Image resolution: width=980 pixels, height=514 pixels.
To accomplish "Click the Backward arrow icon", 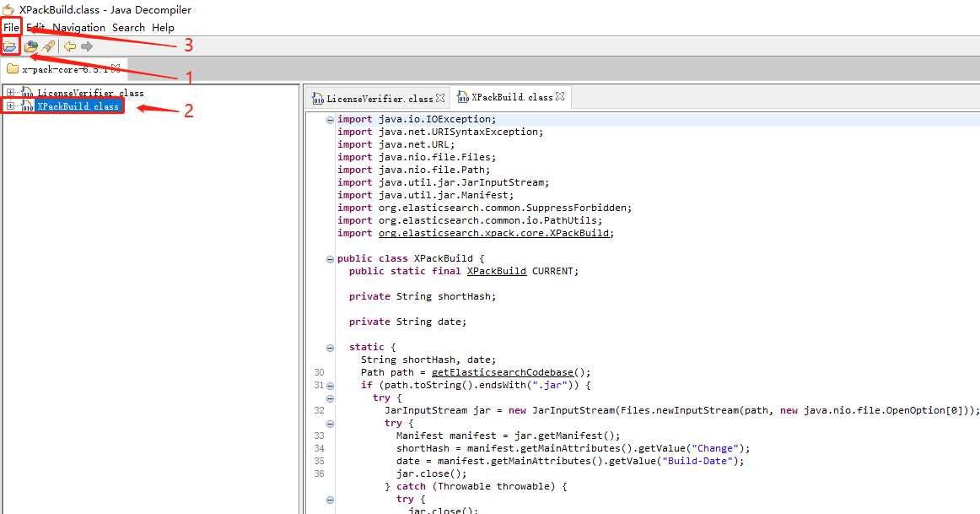I will click(70, 46).
